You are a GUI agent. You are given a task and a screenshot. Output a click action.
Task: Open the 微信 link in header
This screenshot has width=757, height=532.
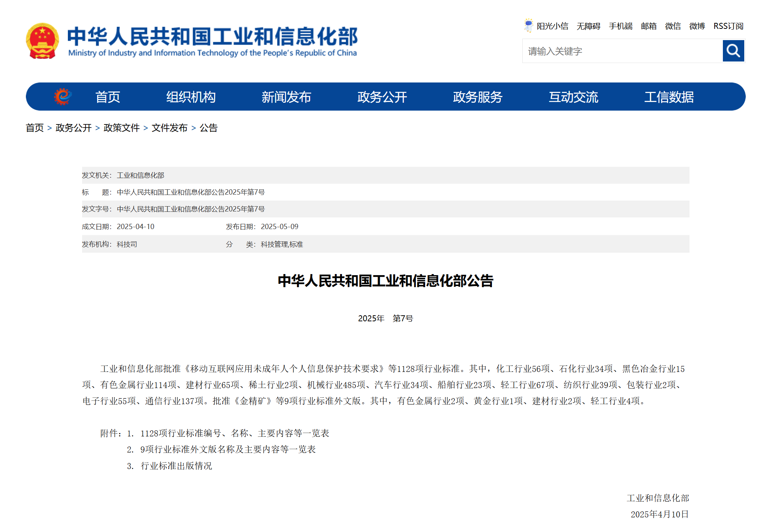coord(673,26)
